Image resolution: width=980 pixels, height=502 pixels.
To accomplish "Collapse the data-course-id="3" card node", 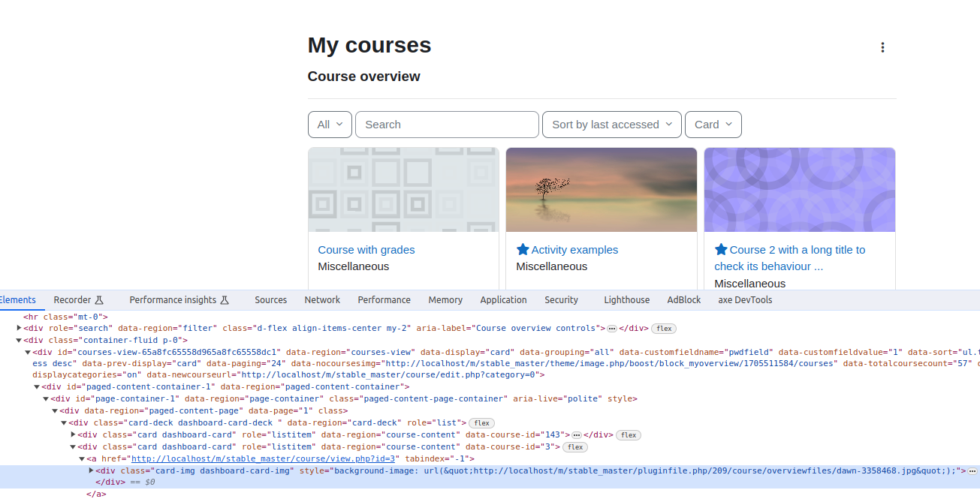I will click(x=73, y=446).
